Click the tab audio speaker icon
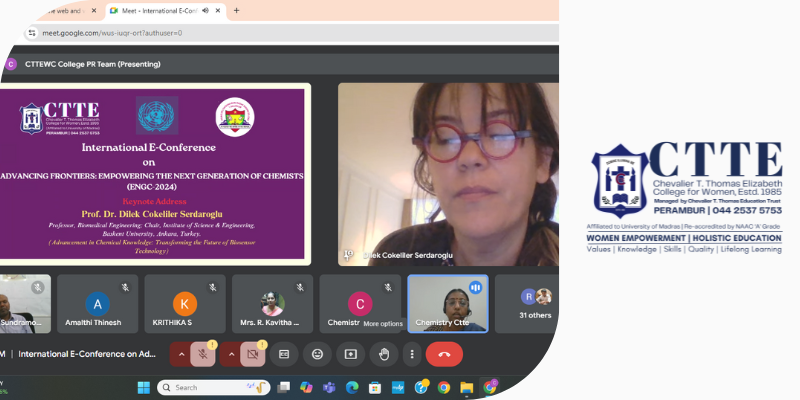 pyautogui.click(x=205, y=11)
